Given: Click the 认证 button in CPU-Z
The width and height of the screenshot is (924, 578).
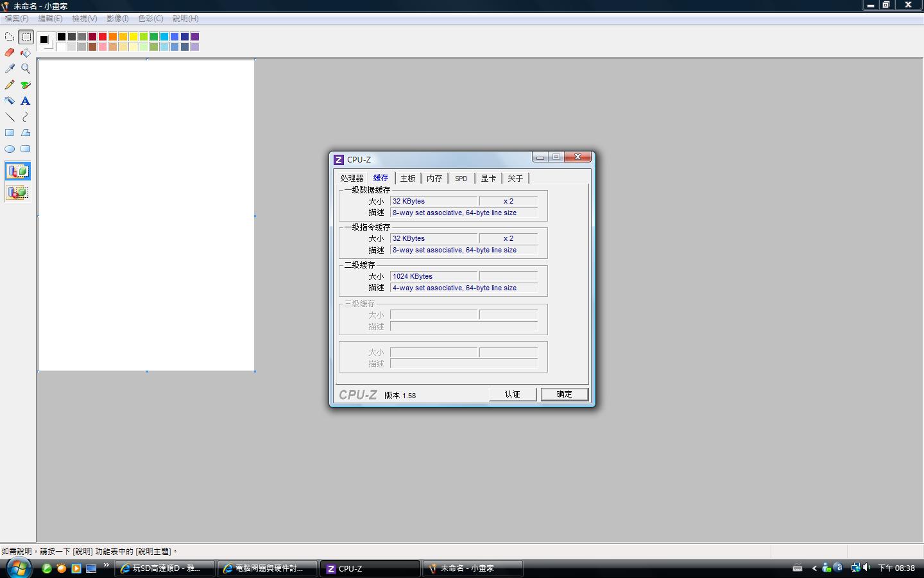Looking at the screenshot, I should coord(513,394).
